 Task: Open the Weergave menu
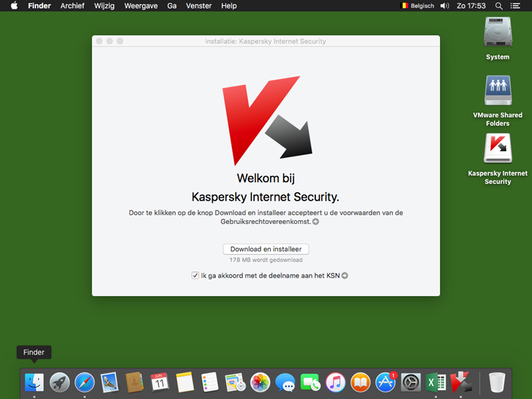(x=140, y=6)
